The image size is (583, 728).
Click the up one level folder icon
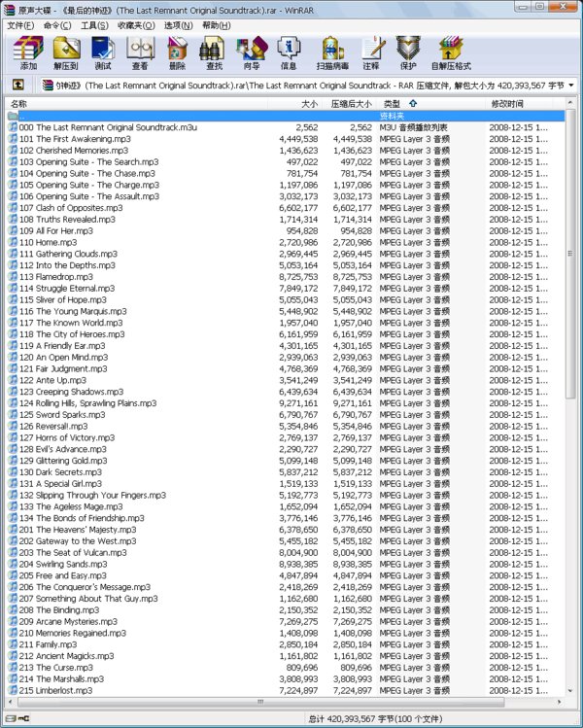17,85
